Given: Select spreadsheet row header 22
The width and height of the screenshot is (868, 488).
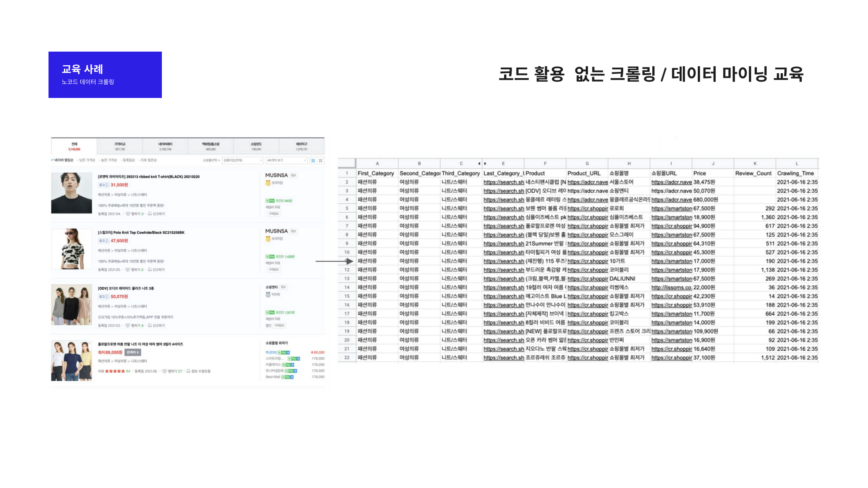Looking at the screenshot, I should 347,357.
